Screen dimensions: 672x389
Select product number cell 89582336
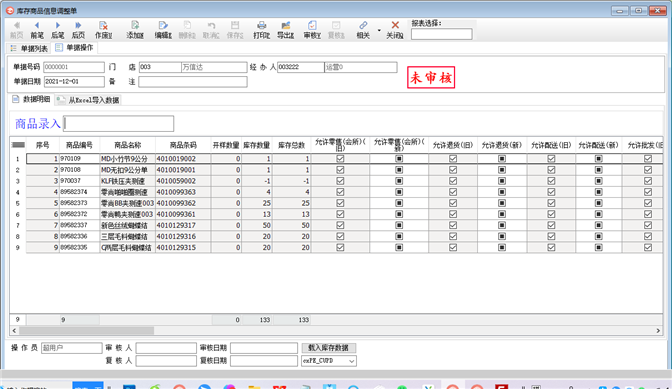(79, 236)
